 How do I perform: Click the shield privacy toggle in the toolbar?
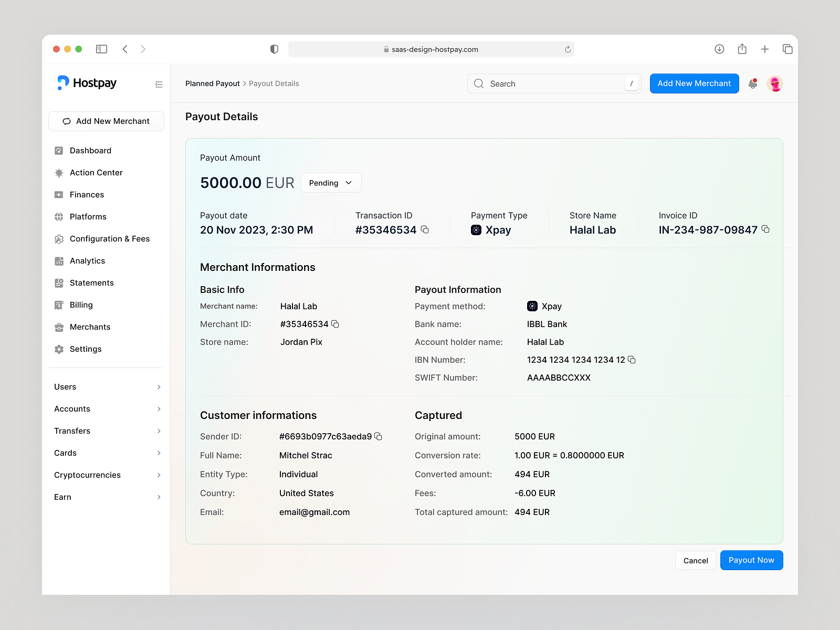tap(274, 48)
